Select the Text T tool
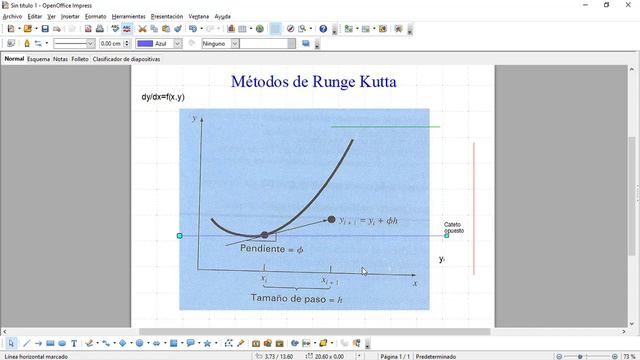 pos(74,343)
